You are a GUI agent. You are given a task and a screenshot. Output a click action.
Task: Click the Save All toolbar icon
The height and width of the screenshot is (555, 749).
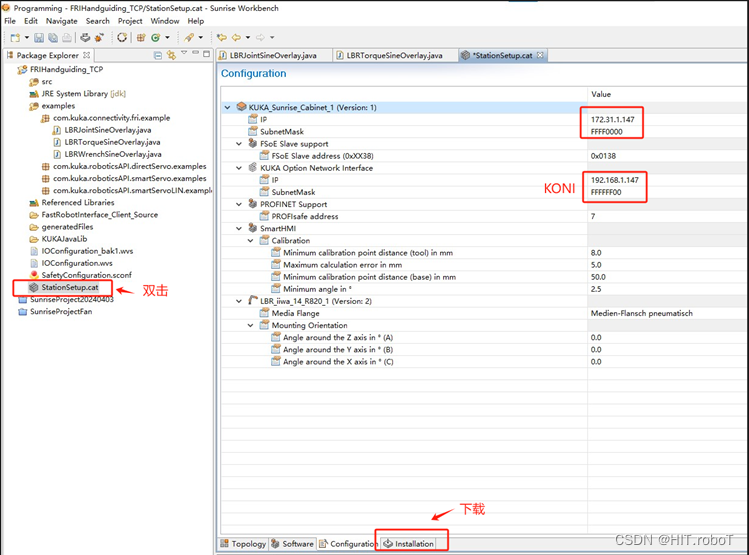click(x=53, y=37)
